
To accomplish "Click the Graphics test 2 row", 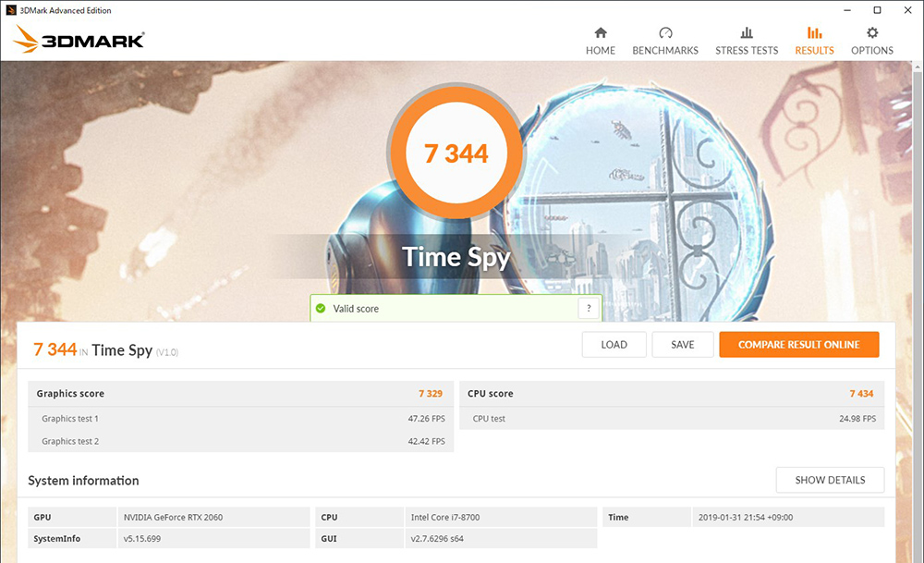I will (241, 441).
